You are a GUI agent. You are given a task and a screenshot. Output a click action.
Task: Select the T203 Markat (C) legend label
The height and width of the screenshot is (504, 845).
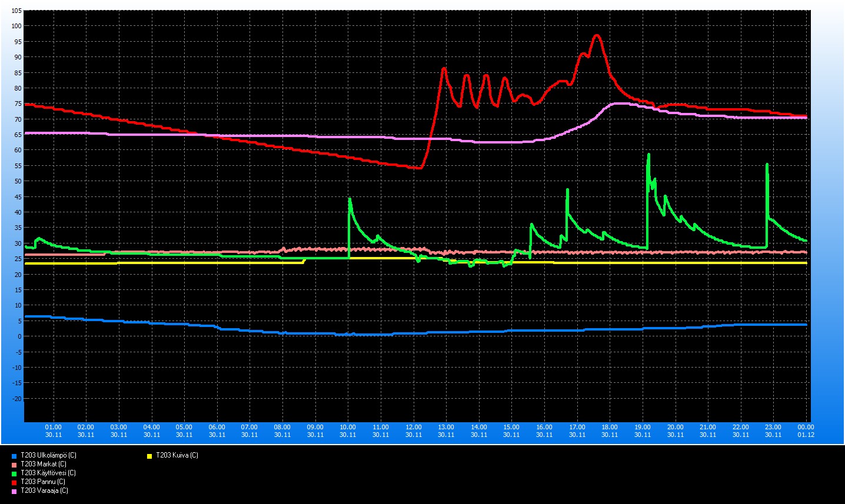click(x=43, y=464)
